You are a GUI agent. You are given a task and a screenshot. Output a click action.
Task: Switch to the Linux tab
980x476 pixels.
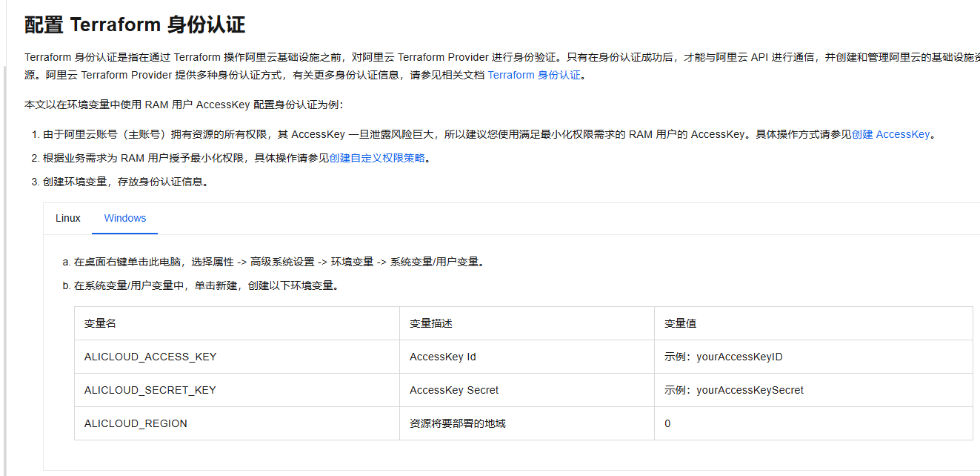click(68, 218)
